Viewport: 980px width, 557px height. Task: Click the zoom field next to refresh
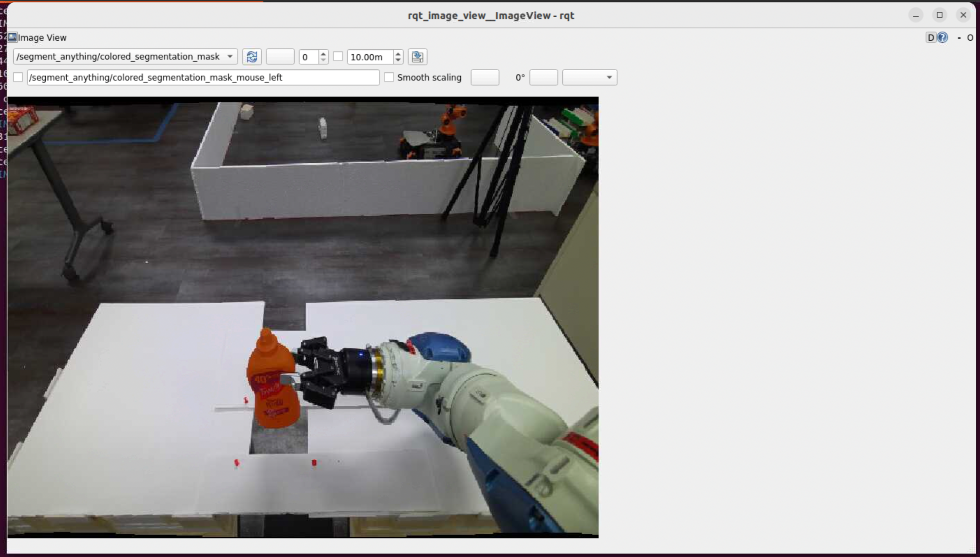[280, 57]
